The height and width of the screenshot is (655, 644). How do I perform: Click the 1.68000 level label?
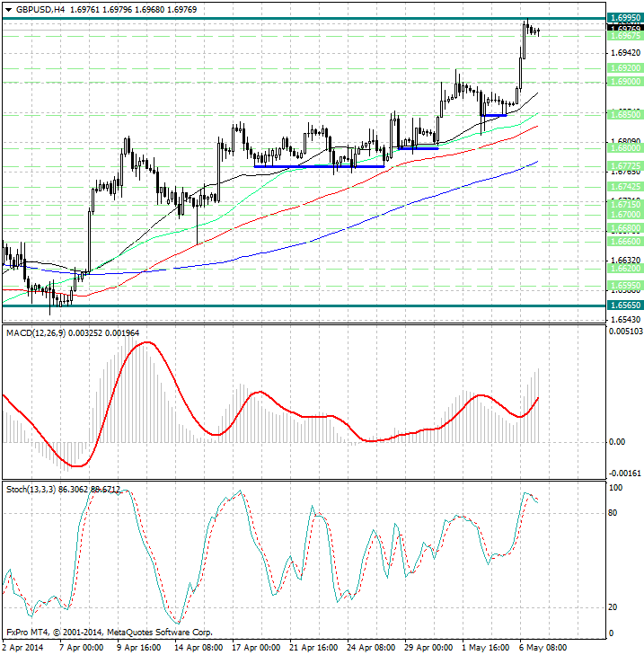pos(625,148)
